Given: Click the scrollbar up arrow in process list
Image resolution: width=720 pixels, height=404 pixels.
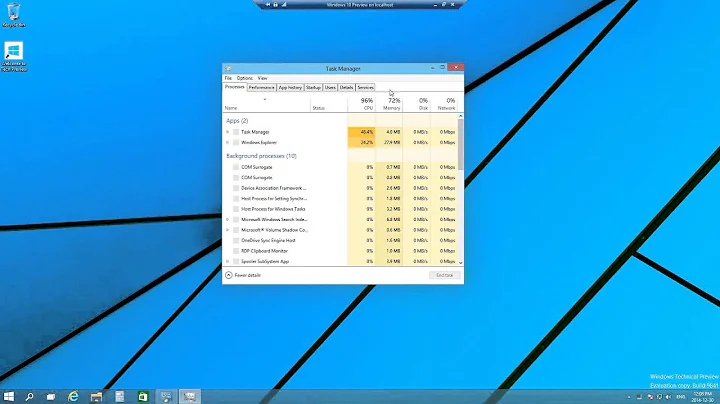Looking at the screenshot, I should [461, 116].
